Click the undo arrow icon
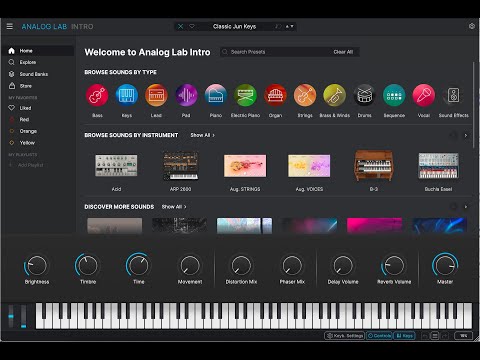The width and height of the screenshot is (480, 360). [425, 336]
